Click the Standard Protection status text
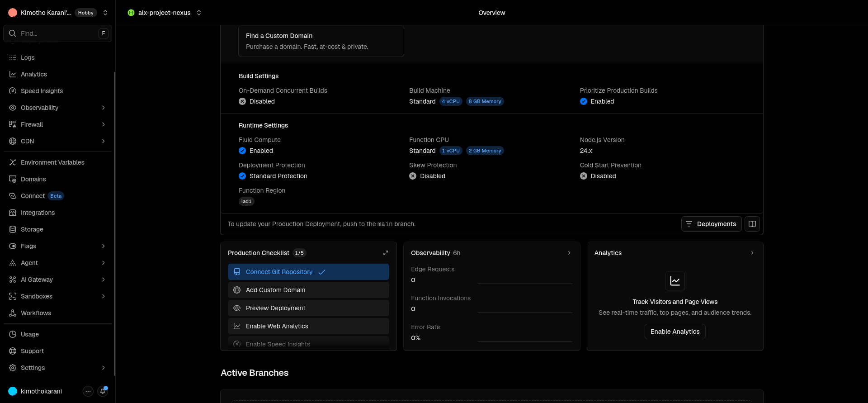Viewport: 868px width, 403px height. point(278,176)
